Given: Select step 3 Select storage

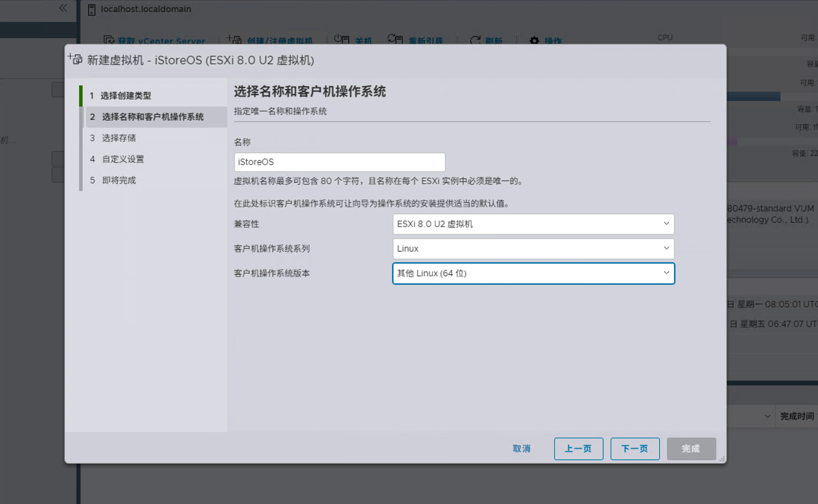Looking at the screenshot, I should tap(119, 138).
